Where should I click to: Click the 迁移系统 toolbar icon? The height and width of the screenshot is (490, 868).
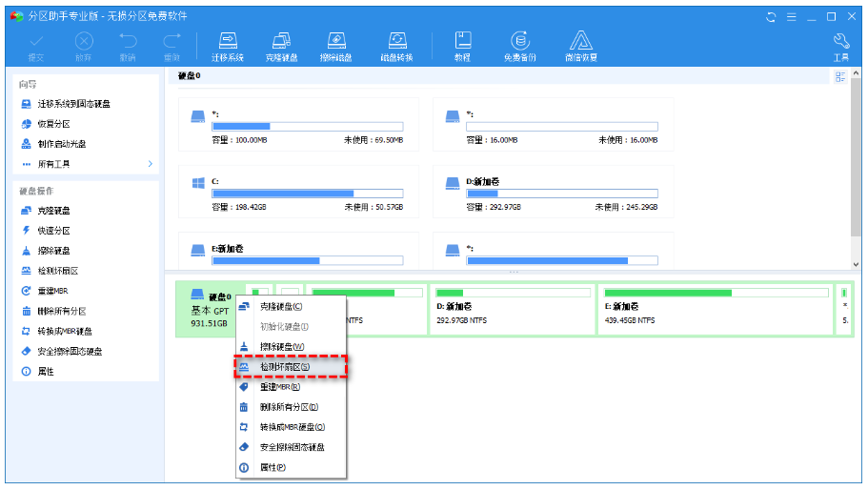click(x=227, y=47)
